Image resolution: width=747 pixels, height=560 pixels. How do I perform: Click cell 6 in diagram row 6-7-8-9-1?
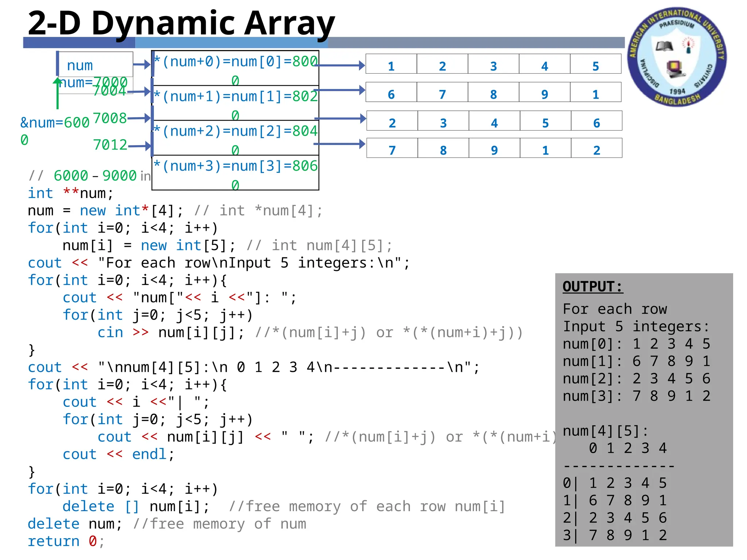[x=391, y=92]
